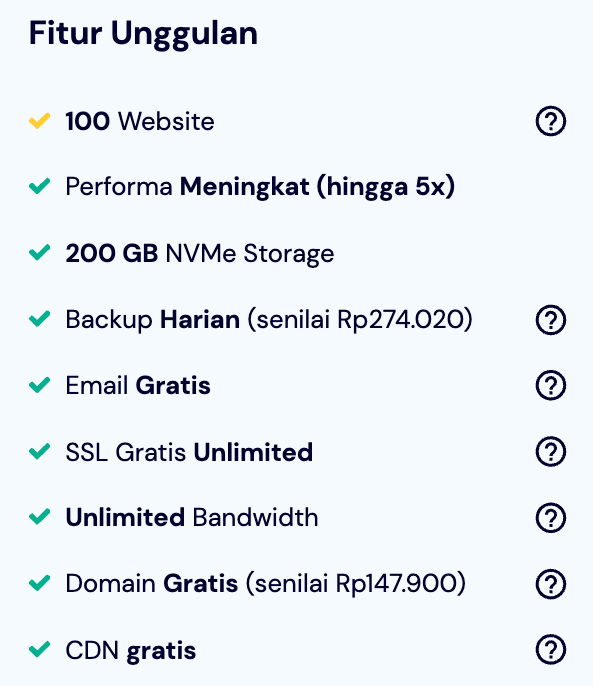Image resolution: width=593 pixels, height=686 pixels.
Task: Click green checkmark next to CDN gratis
Action: click(x=39, y=649)
